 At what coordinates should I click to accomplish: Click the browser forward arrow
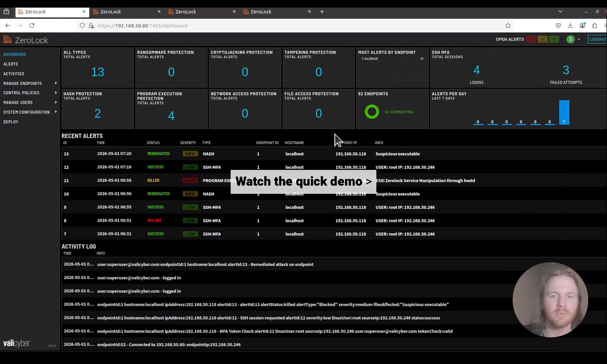click(20, 25)
